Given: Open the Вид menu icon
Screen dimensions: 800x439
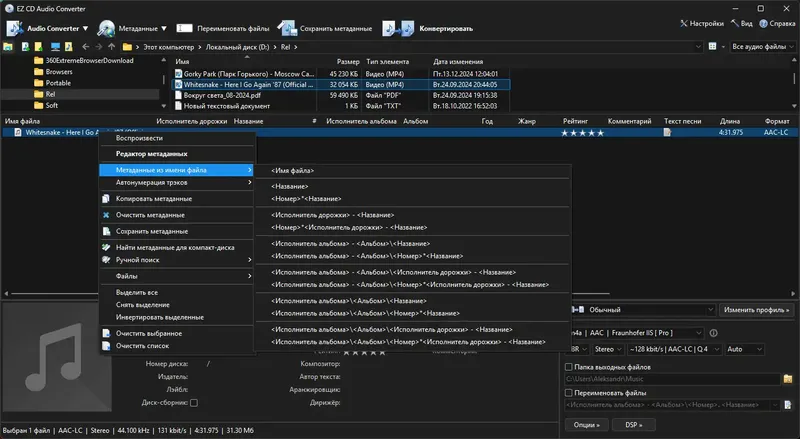Looking at the screenshot, I should (x=739, y=22).
